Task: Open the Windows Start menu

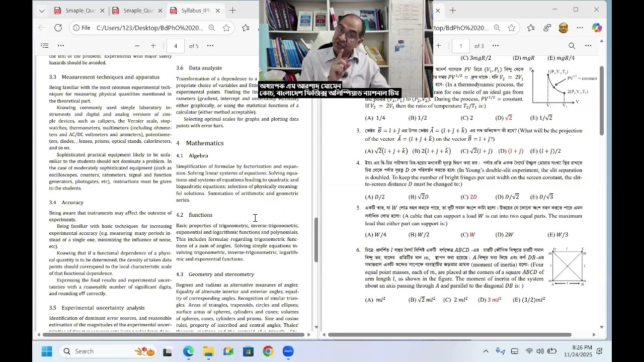Action: coord(47,351)
